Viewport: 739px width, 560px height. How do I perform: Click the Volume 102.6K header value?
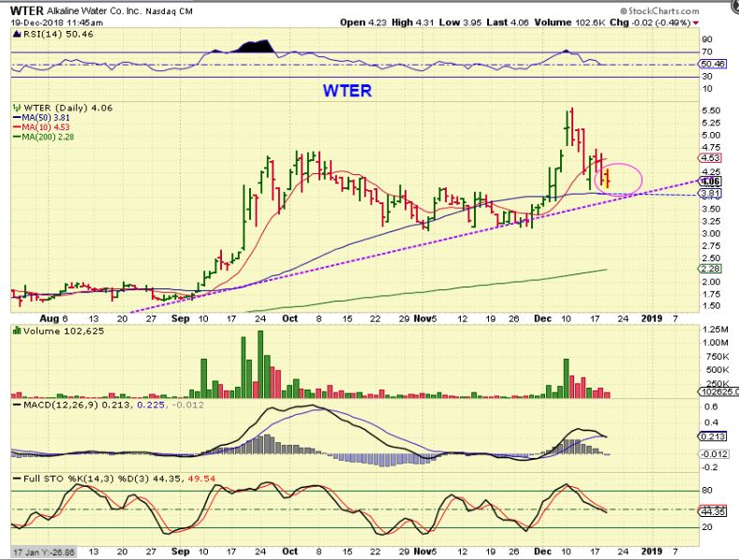coord(569,22)
